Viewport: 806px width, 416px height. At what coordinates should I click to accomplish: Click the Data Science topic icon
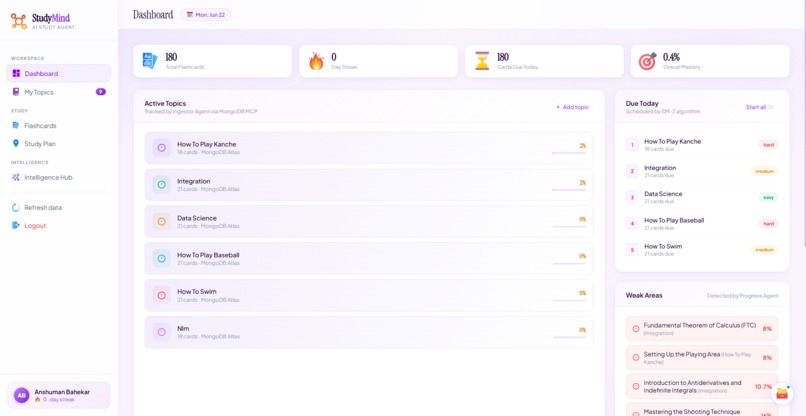coord(161,222)
